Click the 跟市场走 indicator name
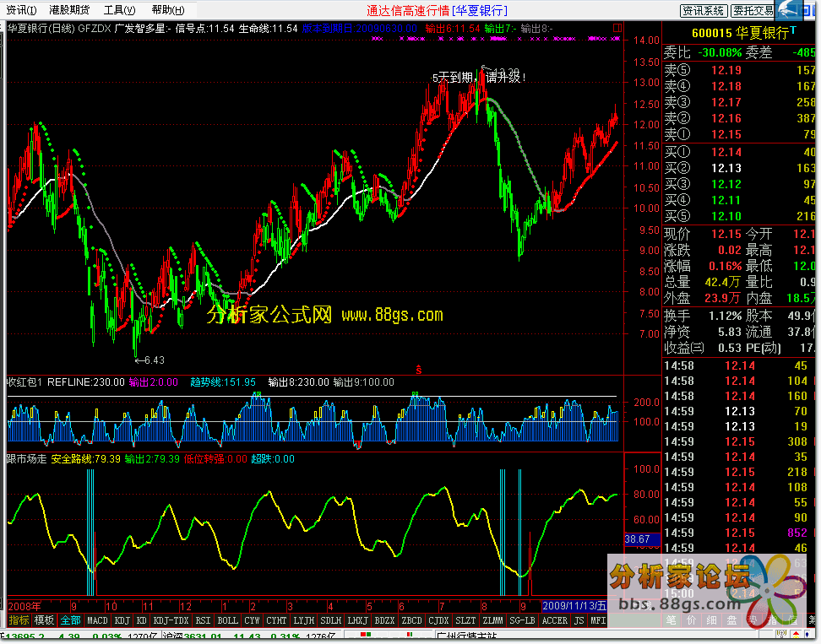 pos(27,460)
